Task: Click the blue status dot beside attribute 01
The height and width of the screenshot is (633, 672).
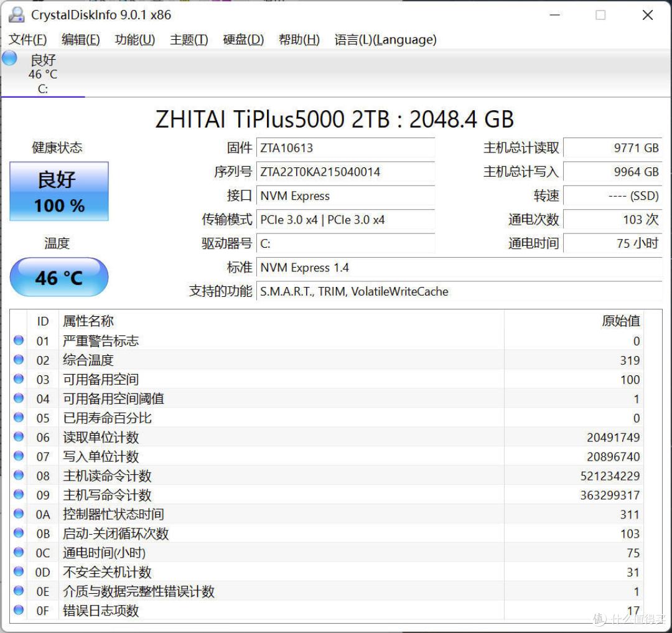Action: click(x=19, y=340)
